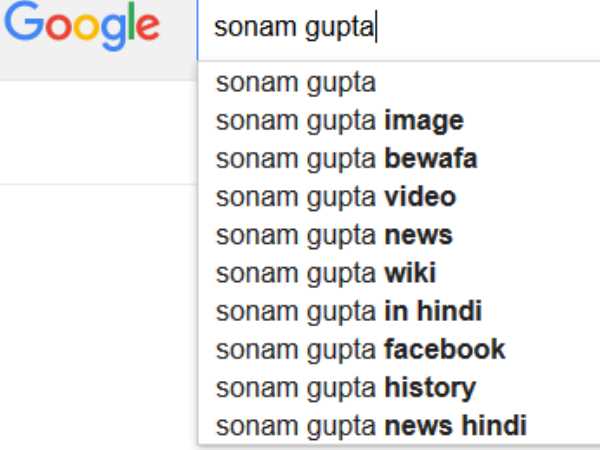Click the bold word 'wiki' in the suggestion list

(410, 273)
